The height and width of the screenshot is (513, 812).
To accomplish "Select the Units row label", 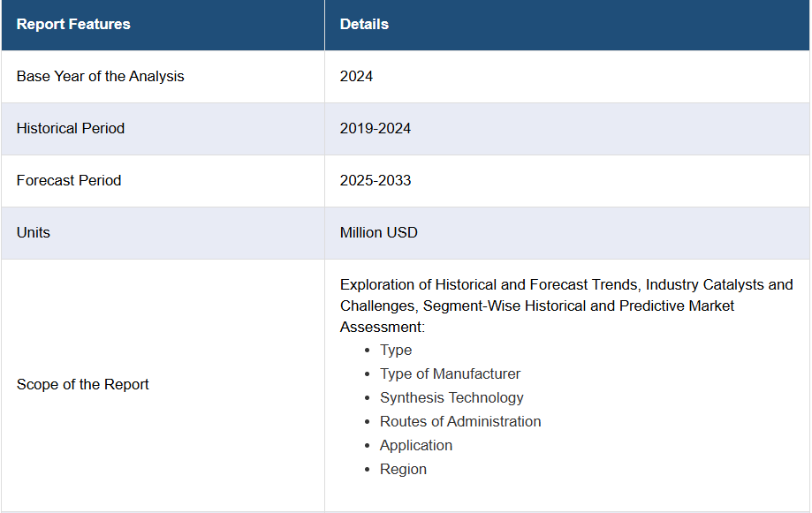I will (x=34, y=232).
